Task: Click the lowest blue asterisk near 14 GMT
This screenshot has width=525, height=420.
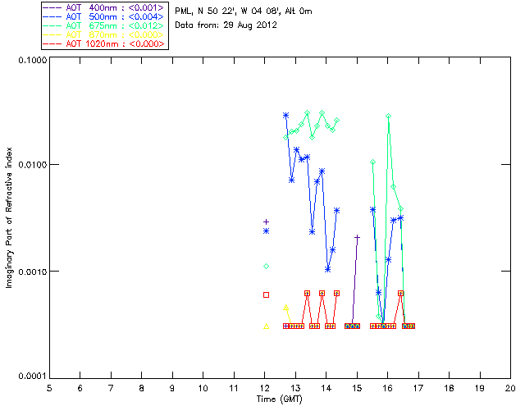Action: (328, 269)
